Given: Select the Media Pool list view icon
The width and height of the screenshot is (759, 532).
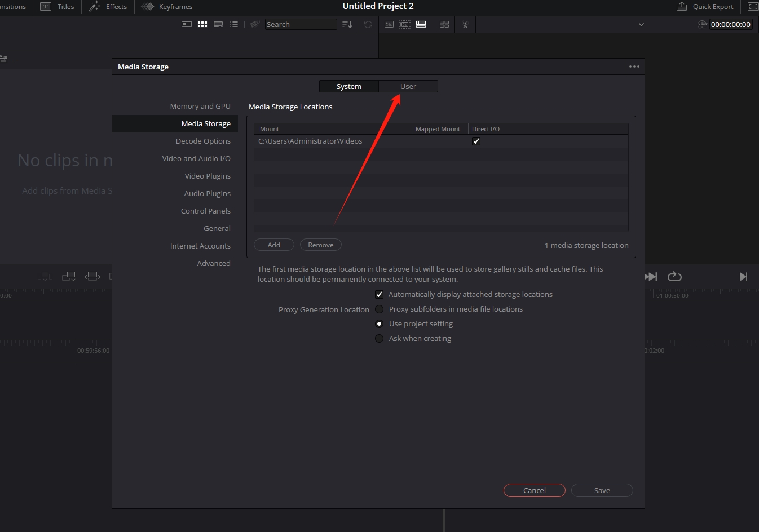Looking at the screenshot, I should (x=234, y=24).
